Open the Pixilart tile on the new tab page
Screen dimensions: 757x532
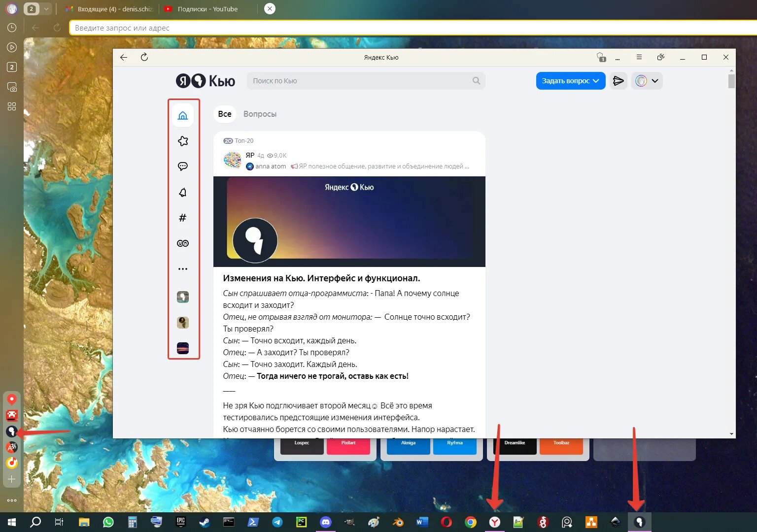coord(348,446)
